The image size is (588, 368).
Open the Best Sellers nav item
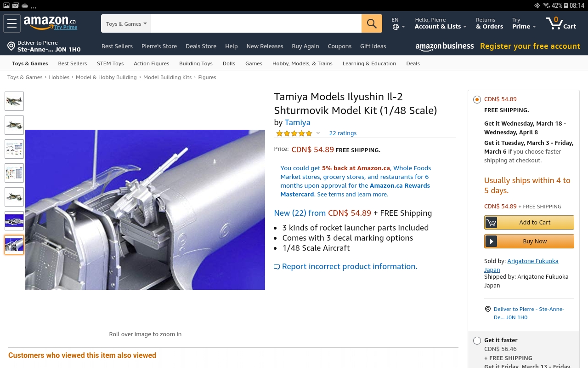pos(117,46)
